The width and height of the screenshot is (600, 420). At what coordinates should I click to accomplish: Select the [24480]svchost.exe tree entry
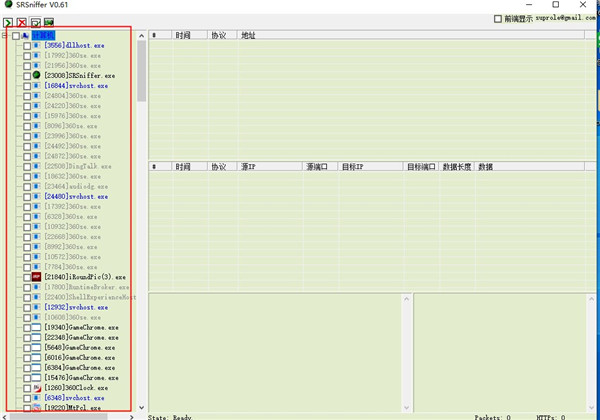pyautogui.click(x=76, y=197)
